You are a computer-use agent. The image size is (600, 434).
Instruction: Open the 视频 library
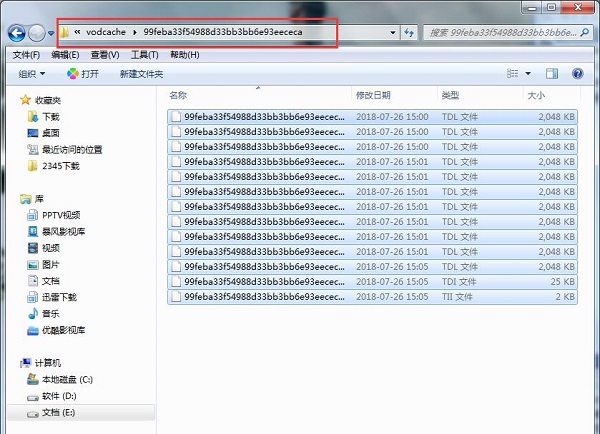tap(51, 248)
